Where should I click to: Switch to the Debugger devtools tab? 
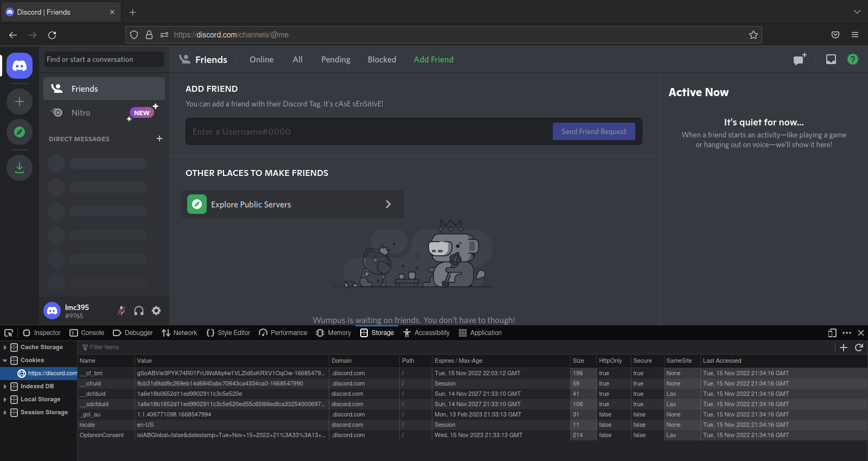133,333
